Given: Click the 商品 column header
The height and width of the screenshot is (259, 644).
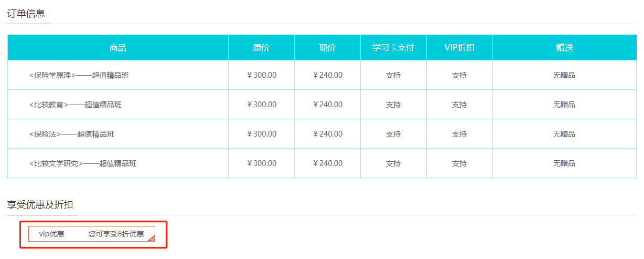Looking at the screenshot, I should (118, 48).
